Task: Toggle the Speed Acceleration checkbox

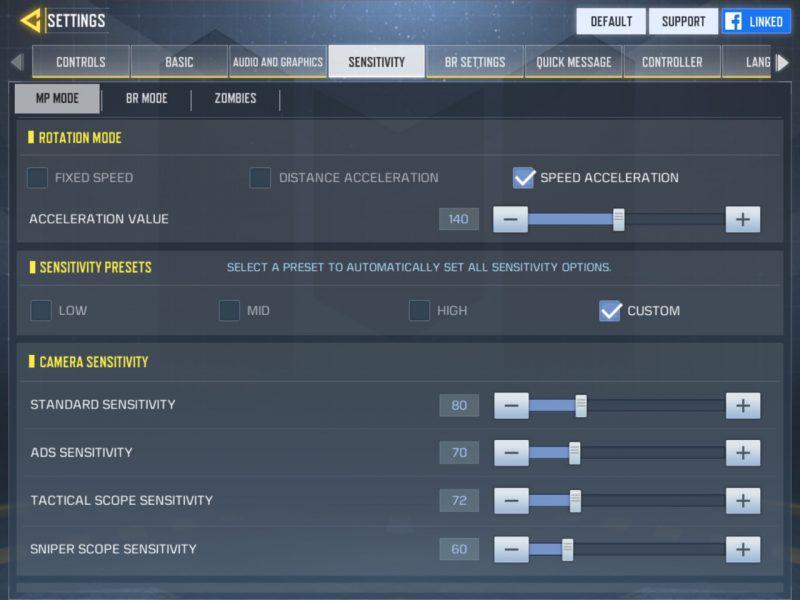Action: pos(523,178)
